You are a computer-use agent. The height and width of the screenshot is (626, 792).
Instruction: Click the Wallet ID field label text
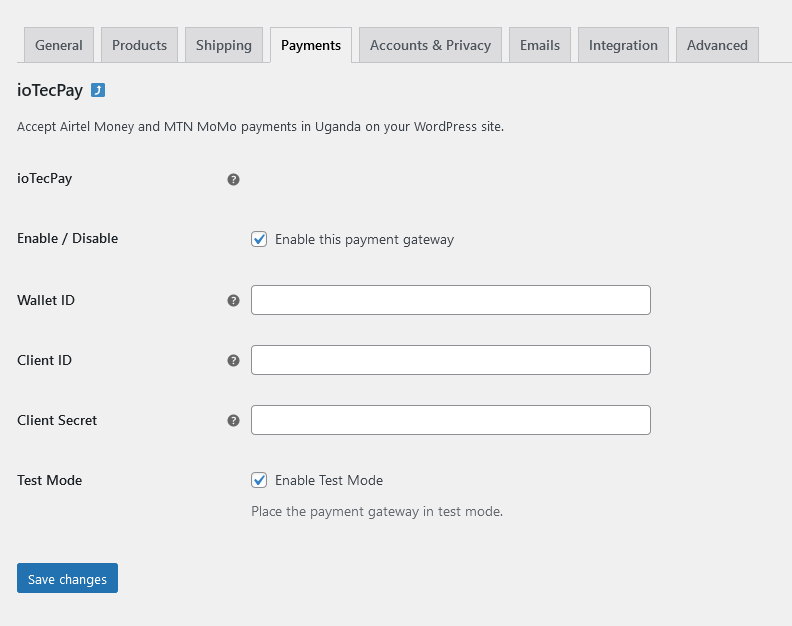point(46,300)
